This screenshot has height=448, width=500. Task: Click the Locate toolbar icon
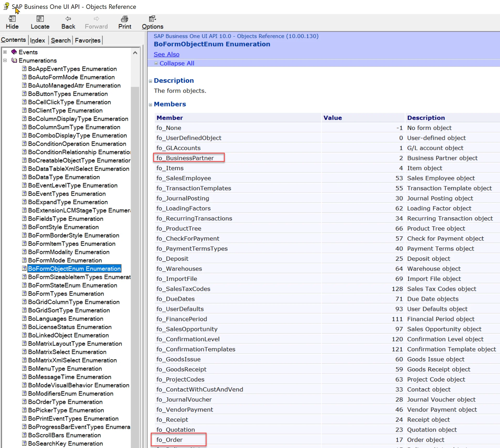pos(40,19)
